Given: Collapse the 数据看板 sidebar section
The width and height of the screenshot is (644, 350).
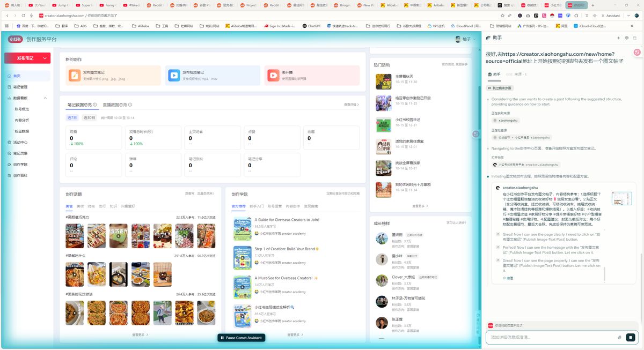Looking at the screenshot, I should [45, 98].
